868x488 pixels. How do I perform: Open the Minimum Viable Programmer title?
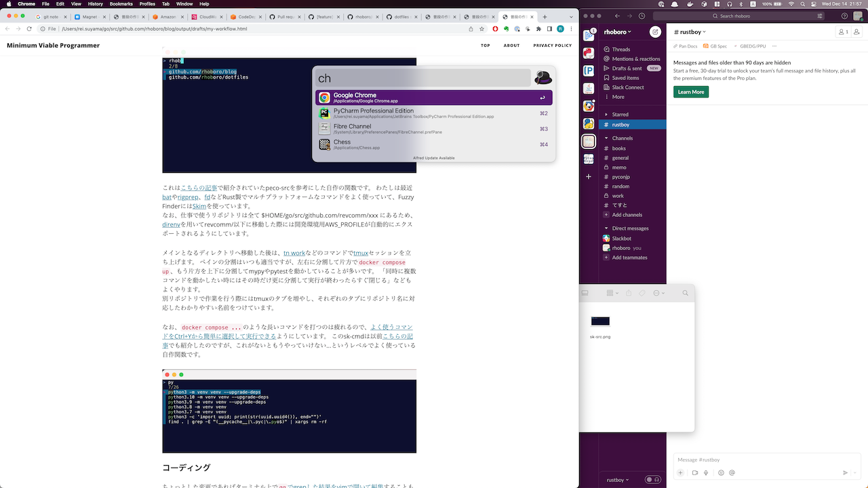coord(53,45)
